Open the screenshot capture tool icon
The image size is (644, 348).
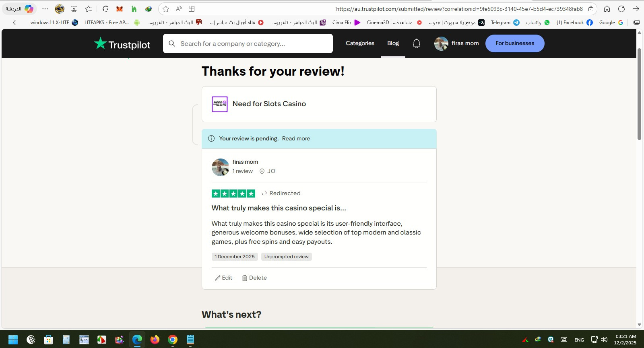pos(74,9)
